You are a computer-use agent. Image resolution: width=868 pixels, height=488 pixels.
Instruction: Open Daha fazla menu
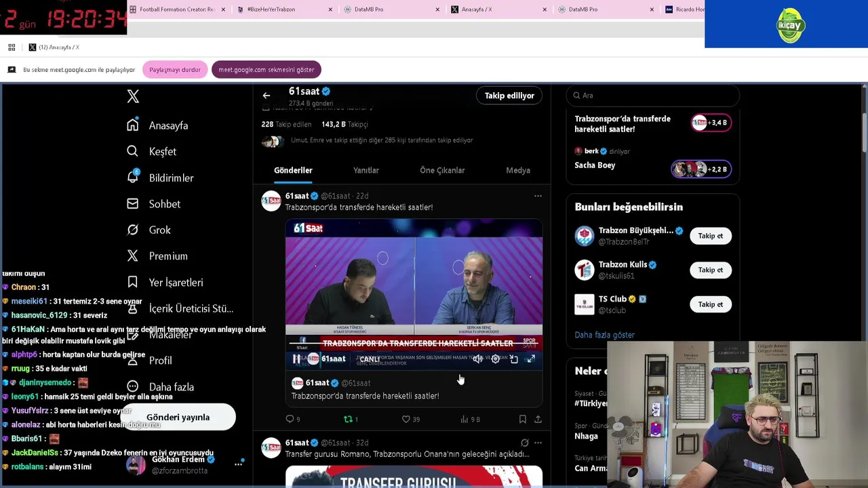tap(161, 387)
